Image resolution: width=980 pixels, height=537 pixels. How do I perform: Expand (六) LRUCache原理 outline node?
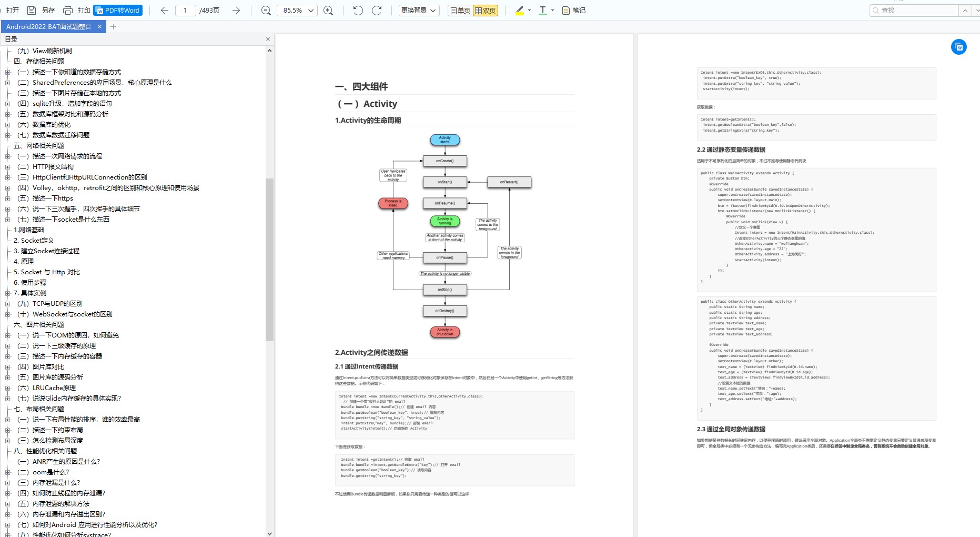click(x=8, y=388)
